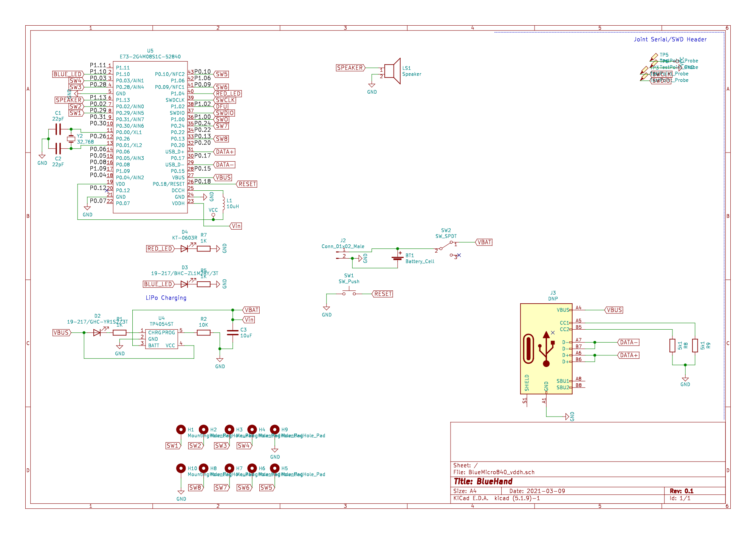Select the U4 TP4054ST charger IC body
The image size is (756, 534).
(161, 339)
